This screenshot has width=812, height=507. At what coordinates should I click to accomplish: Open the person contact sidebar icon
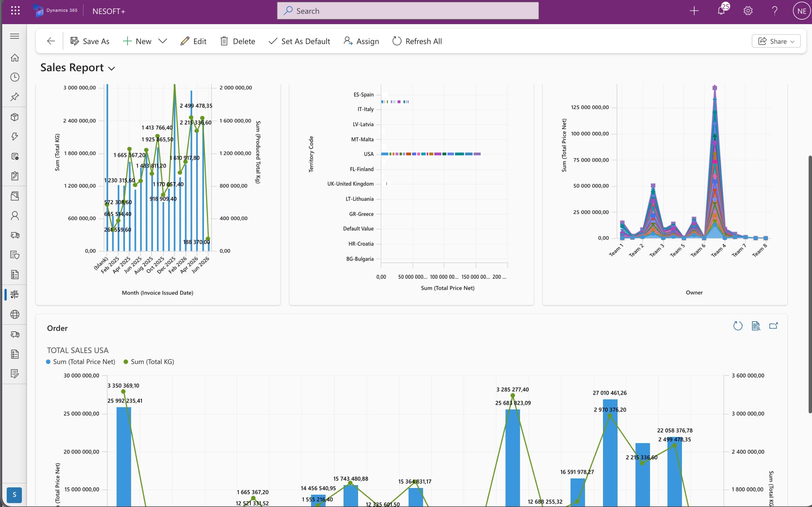(14, 216)
